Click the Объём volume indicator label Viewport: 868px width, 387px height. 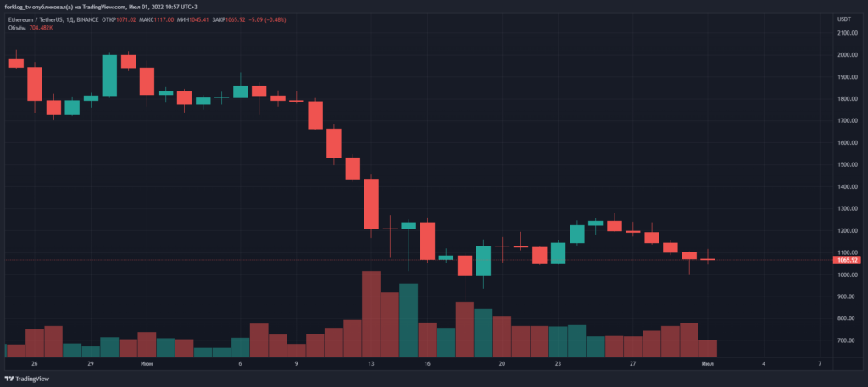pyautogui.click(x=17, y=27)
